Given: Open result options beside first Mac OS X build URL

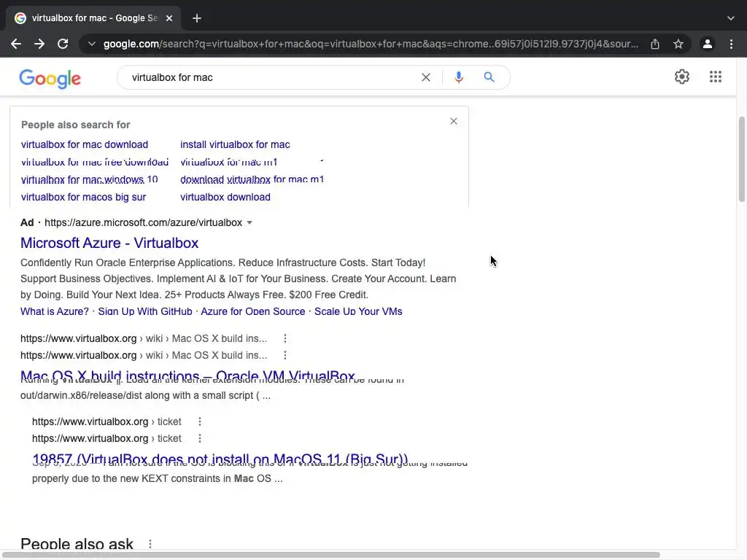Looking at the screenshot, I should [285, 338].
